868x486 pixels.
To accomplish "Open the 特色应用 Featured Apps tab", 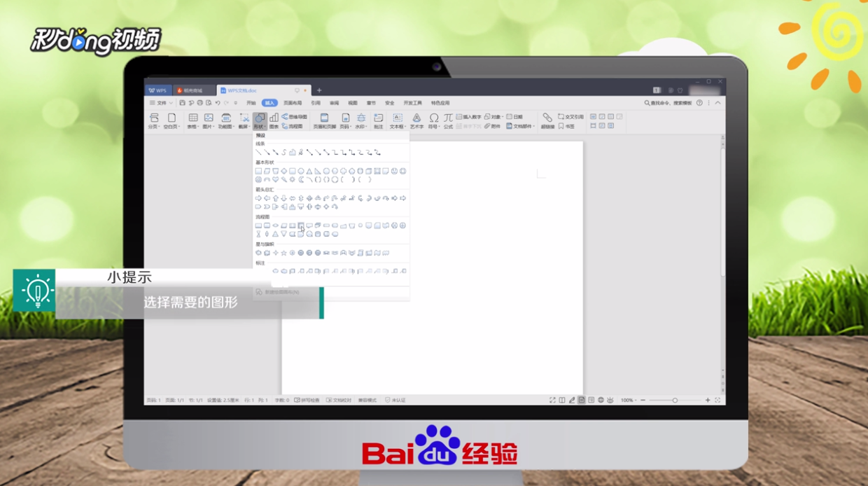I will (x=440, y=103).
